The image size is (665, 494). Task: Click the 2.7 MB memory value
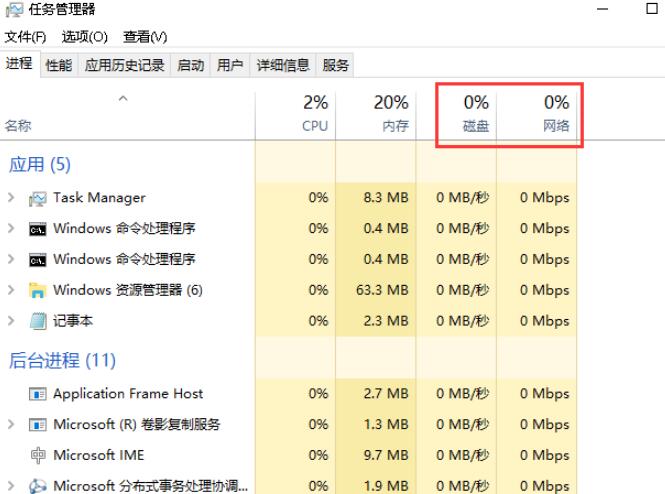386,394
